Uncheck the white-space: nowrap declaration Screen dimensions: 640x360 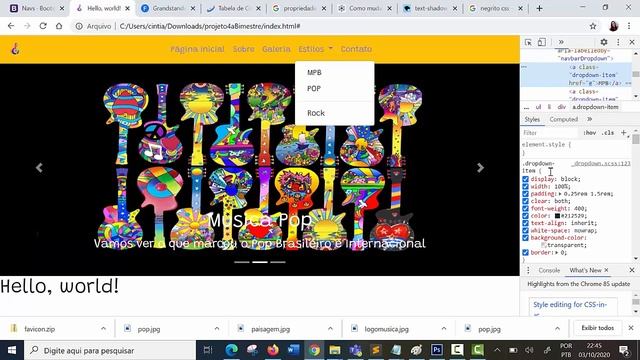[x=525, y=231]
